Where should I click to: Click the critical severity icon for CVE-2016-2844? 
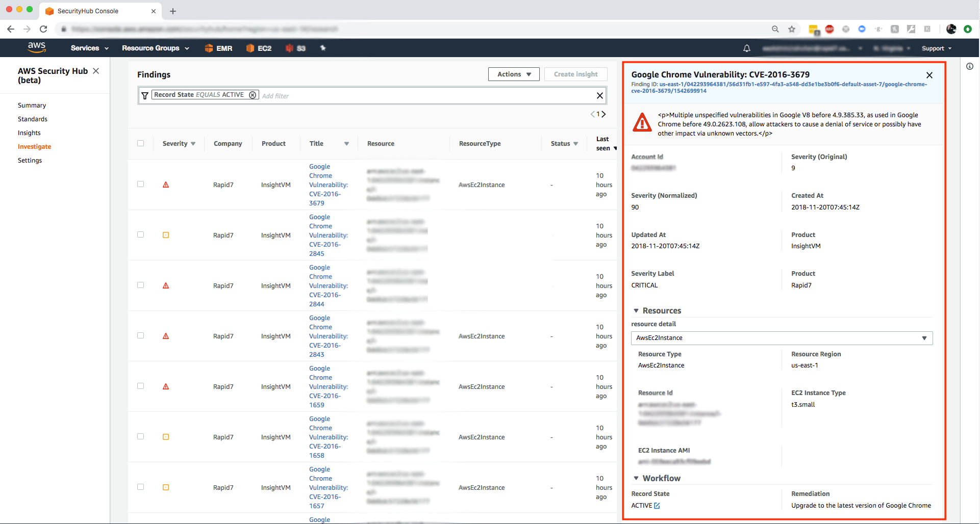(166, 285)
